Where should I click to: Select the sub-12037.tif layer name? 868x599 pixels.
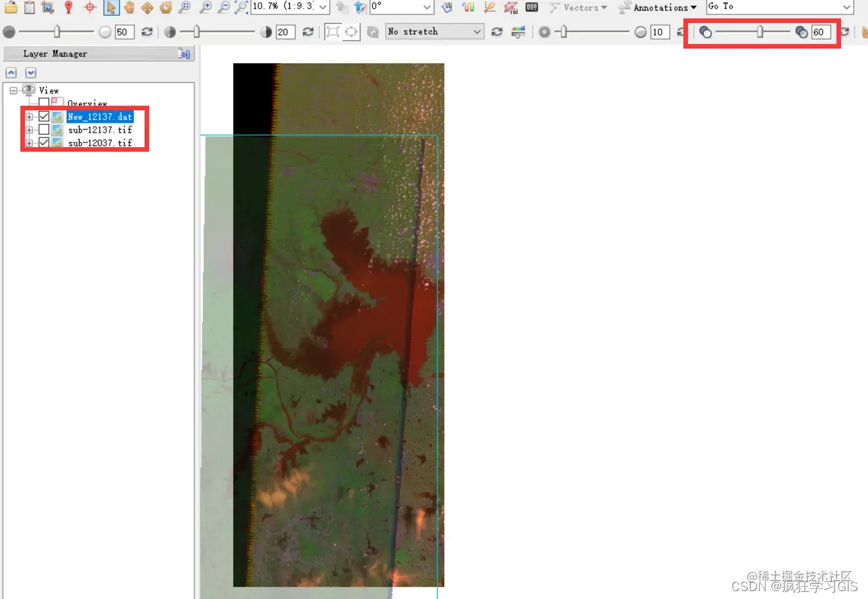[100, 143]
